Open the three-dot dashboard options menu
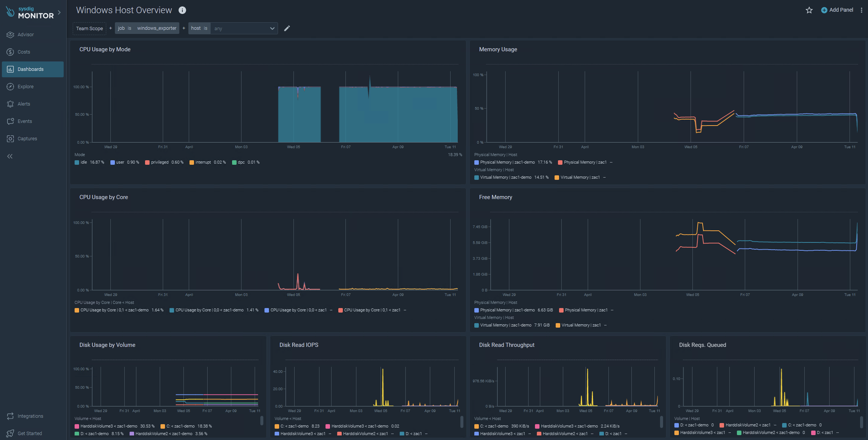 point(862,10)
